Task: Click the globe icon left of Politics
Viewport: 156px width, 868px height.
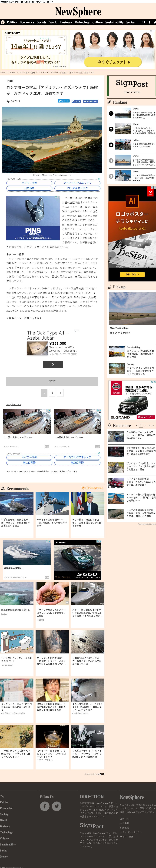Action: 3,22
